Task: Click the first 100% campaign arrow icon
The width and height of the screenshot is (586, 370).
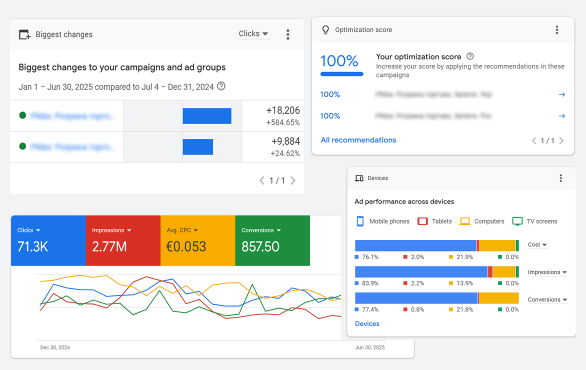Action: pyautogui.click(x=562, y=95)
